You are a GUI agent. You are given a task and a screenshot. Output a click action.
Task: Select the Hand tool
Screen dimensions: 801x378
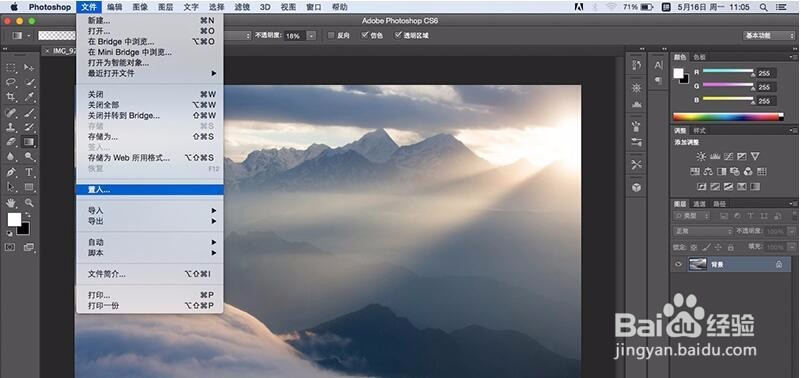coord(11,203)
